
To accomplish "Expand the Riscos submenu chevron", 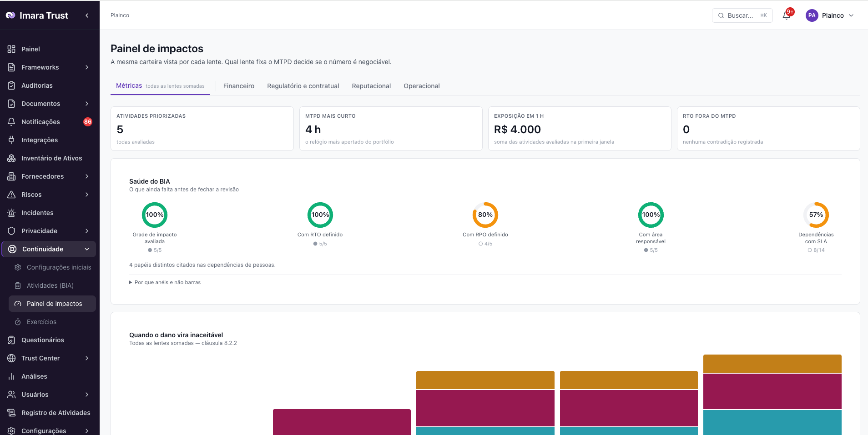I will click(x=87, y=195).
